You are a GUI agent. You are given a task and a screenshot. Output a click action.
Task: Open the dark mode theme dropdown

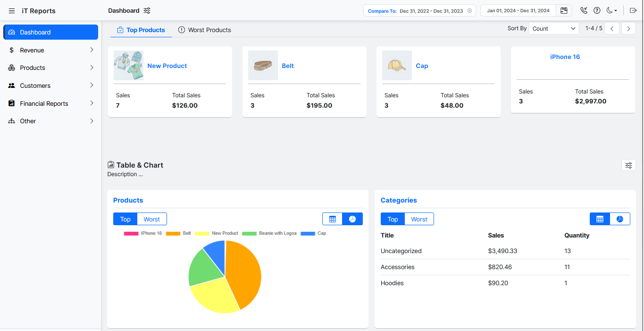611,11
